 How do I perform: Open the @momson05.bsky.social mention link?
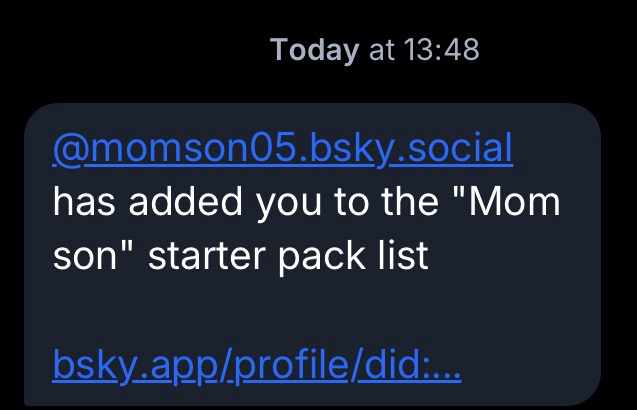[x=282, y=150]
